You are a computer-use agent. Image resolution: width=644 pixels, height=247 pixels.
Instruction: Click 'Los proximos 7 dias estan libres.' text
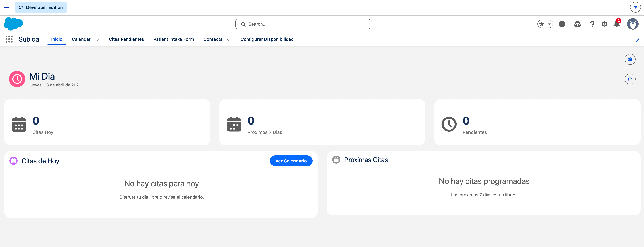point(484,195)
